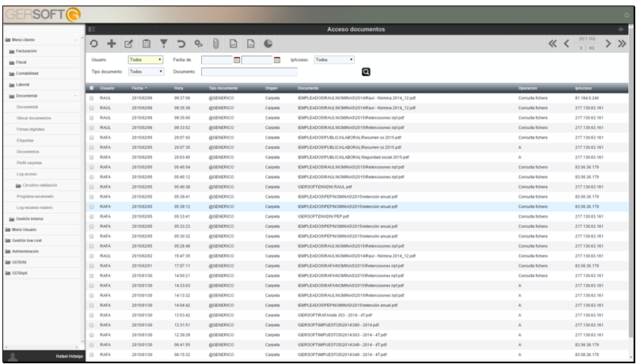Click the clipboard icon in the toolbar
This screenshot has height=364, width=636.
coord(147,44)
